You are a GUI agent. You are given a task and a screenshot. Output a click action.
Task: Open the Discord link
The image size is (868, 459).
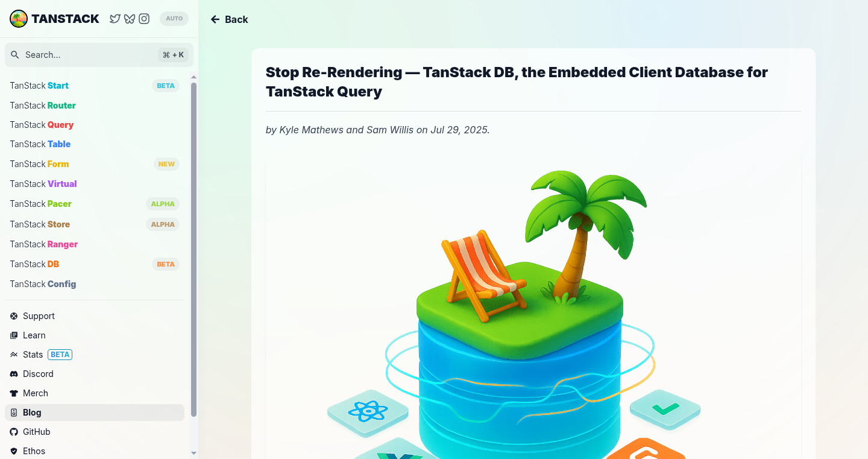click(95, 374)
